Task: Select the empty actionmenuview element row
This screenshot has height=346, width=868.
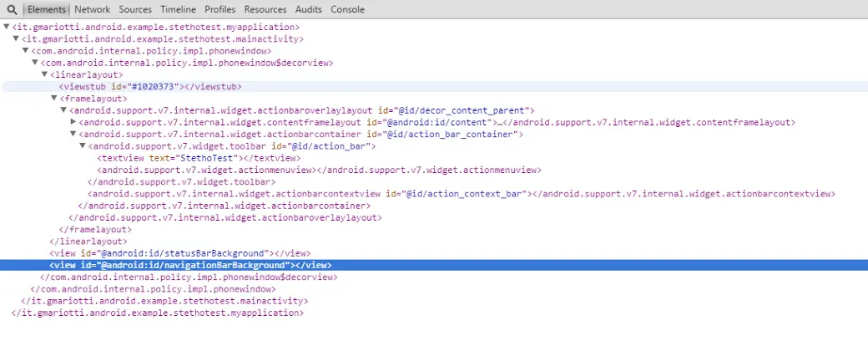Action: click(319, 170)
